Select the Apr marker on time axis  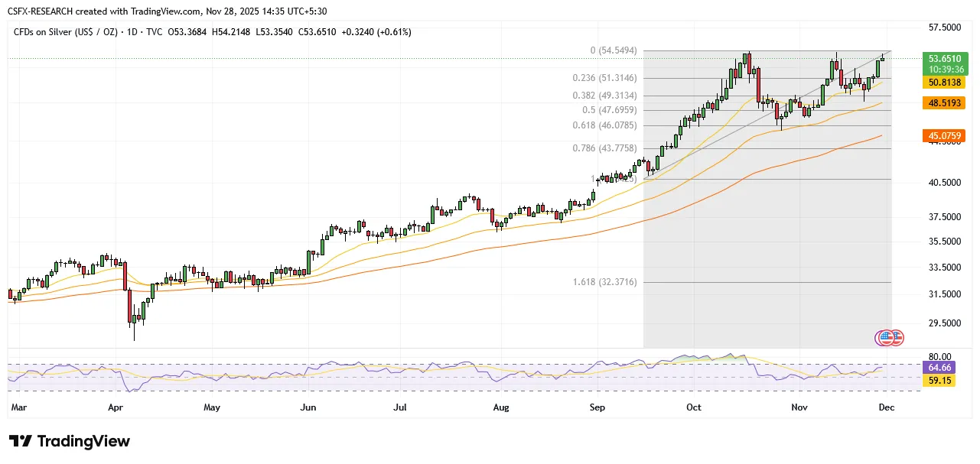click(x=116, y=408)
